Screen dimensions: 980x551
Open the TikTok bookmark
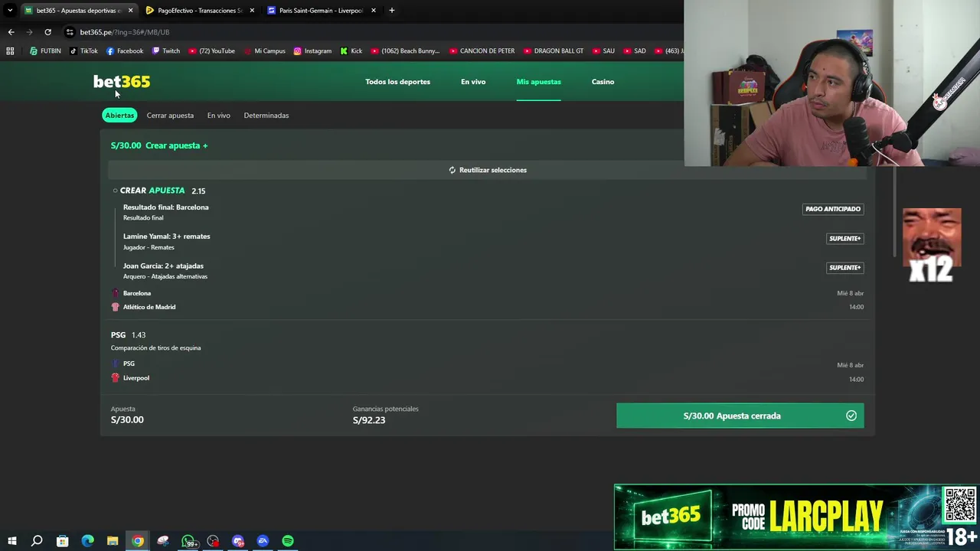(x=83, y=51)
